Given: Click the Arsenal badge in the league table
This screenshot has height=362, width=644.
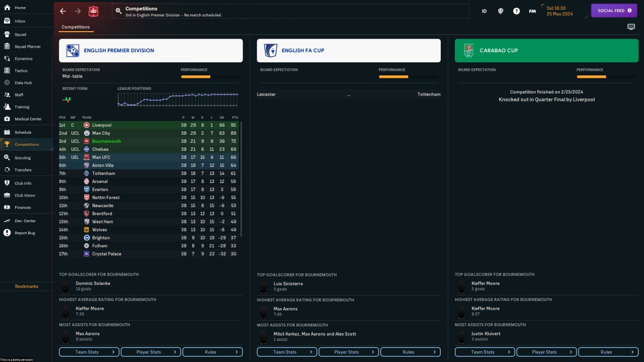Looking at the screenshot, I should pos(87,182).
